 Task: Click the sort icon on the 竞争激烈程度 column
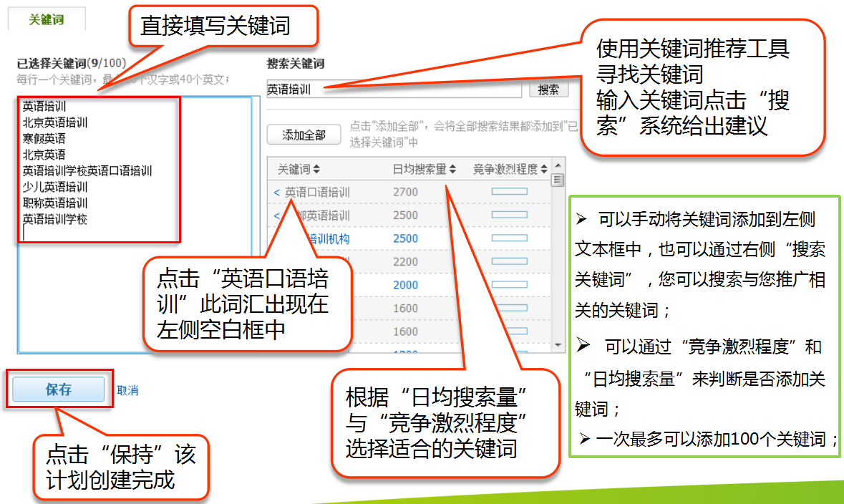(x=544, y=169)
